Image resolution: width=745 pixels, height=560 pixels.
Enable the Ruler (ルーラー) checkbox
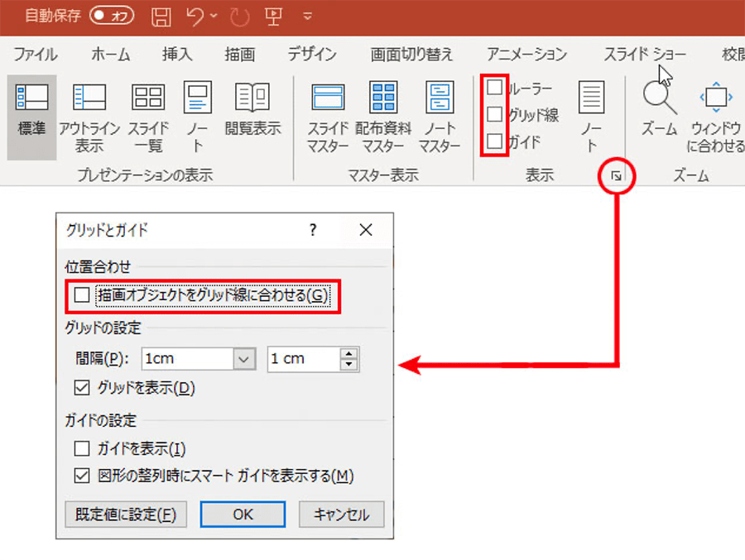495,88
